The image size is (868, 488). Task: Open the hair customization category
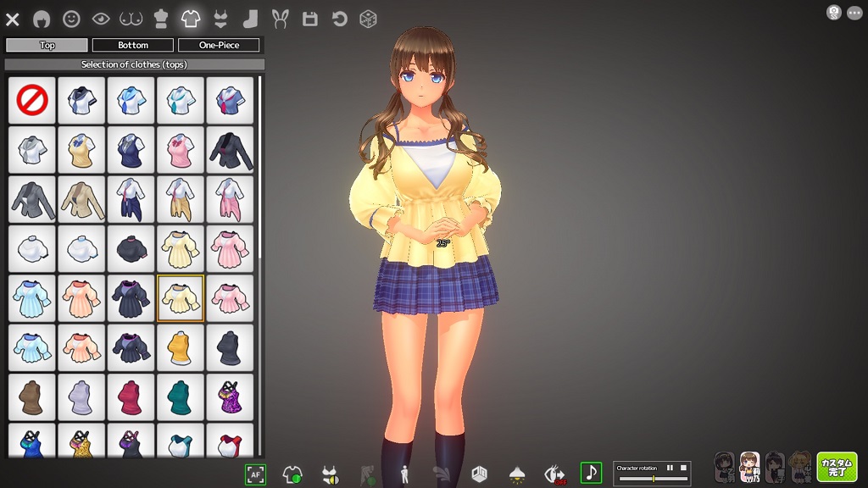41,19
